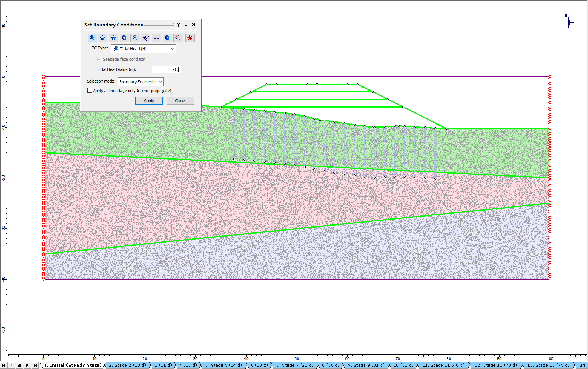Open the Stage 12 (70 d) tab

point(496,365)
